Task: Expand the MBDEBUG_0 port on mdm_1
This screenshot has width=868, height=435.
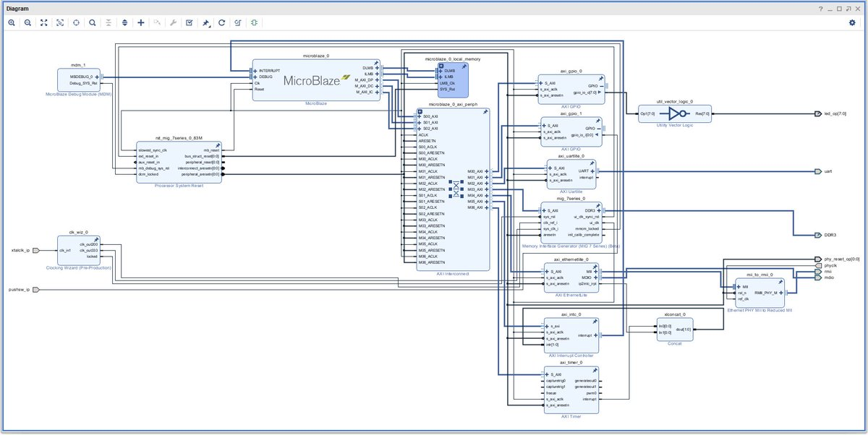Action: coord(97,76)
